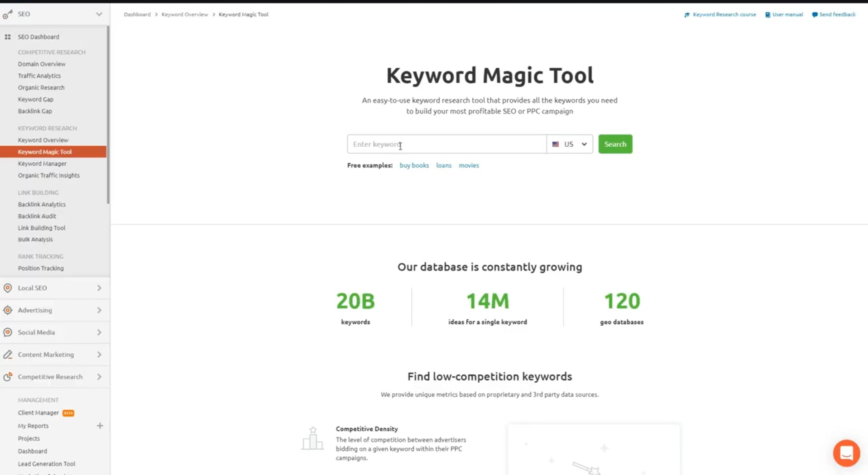Try the 'loans' example keyword
This screenshot has height=475, width=868.
click(x=444, y=165)
